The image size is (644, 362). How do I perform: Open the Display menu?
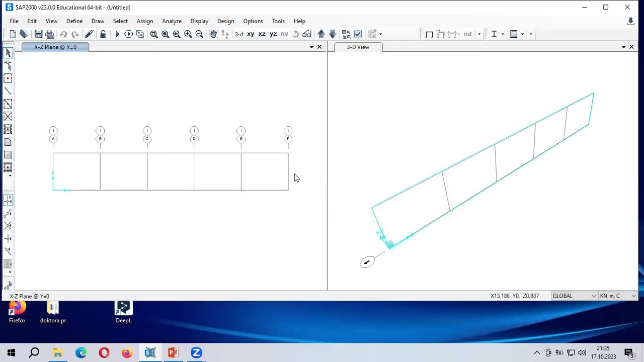199,21
